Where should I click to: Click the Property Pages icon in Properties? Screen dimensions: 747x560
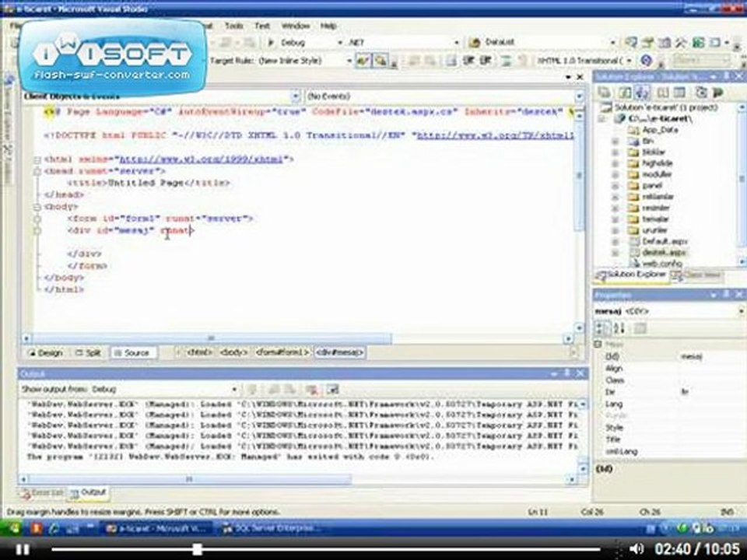tap(640, 328)
